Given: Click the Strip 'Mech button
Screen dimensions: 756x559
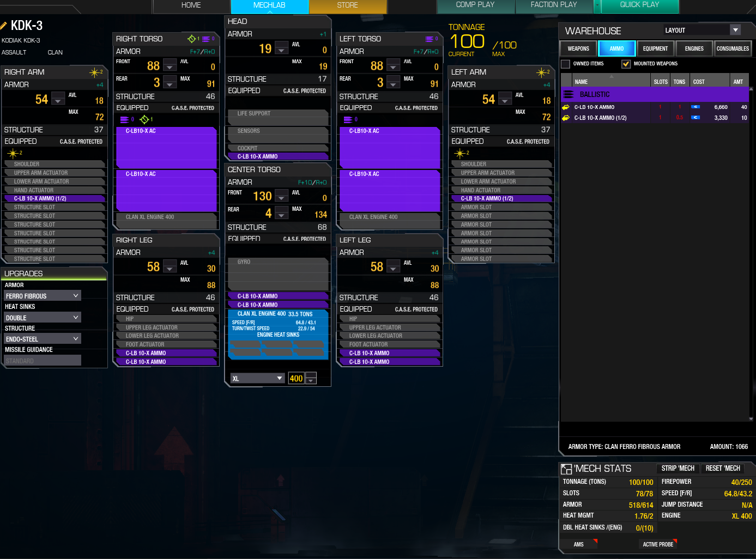Looking at the screenshot, I should coord(678,469).
